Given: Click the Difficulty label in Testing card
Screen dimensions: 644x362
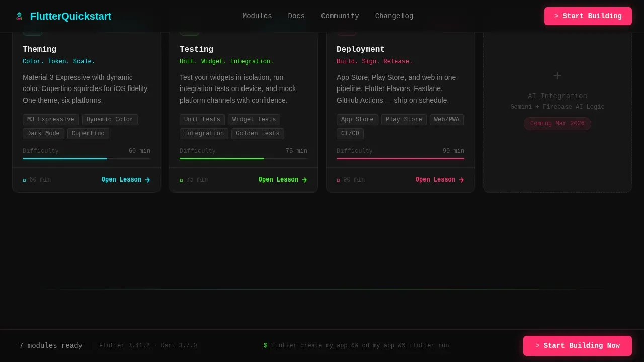Looking at the screenshot, I should point(198,151).
